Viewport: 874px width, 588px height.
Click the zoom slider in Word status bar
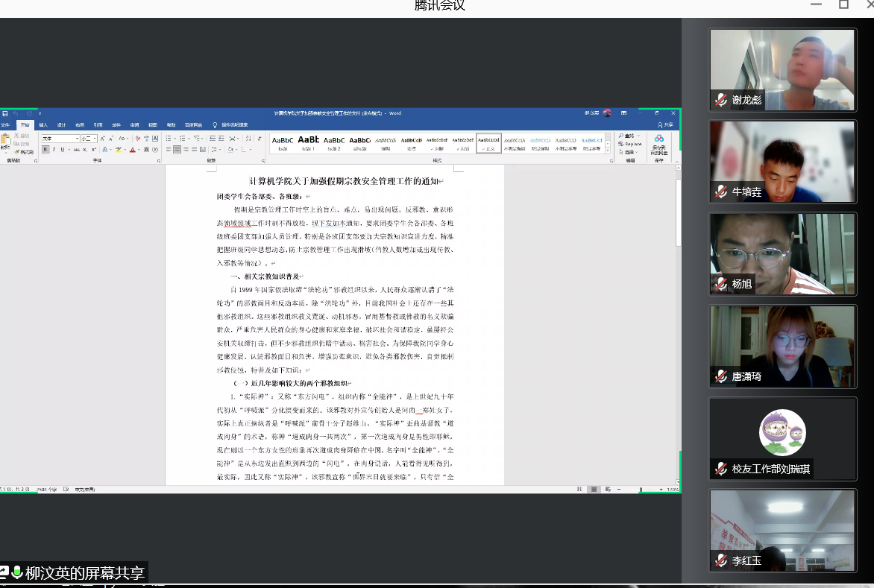(x=640, y=490)
